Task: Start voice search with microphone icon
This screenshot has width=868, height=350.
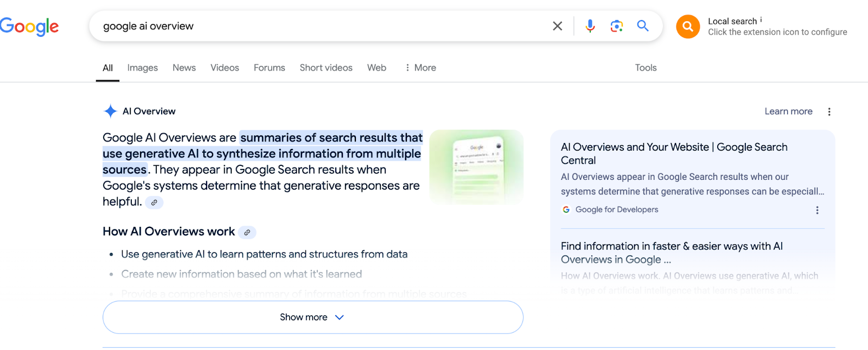Action: tap(590, 26)
